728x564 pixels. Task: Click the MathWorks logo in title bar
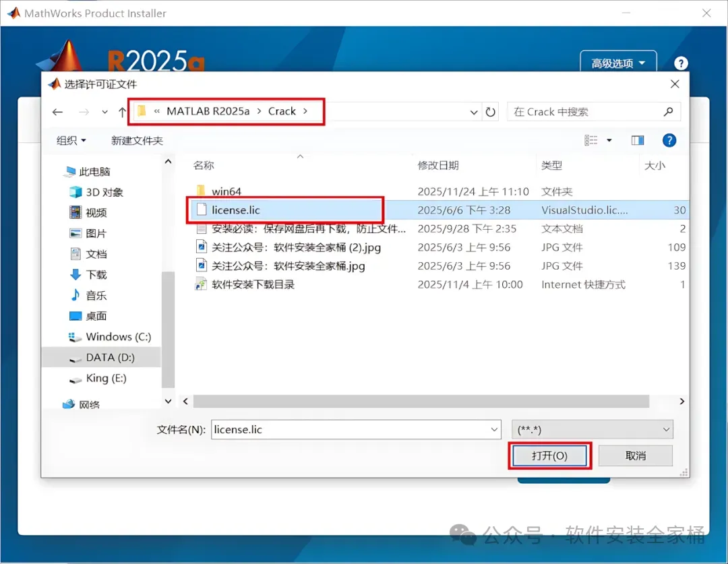pos(13,13)
